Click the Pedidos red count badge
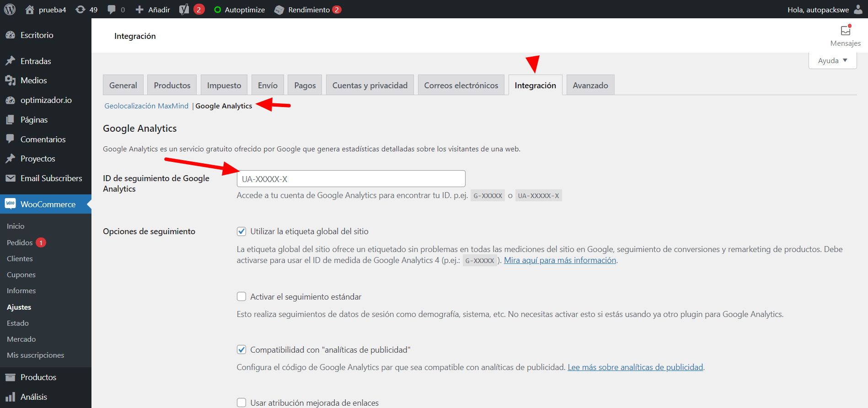Screen dimensions: 868x408 [x=41, y=242]
